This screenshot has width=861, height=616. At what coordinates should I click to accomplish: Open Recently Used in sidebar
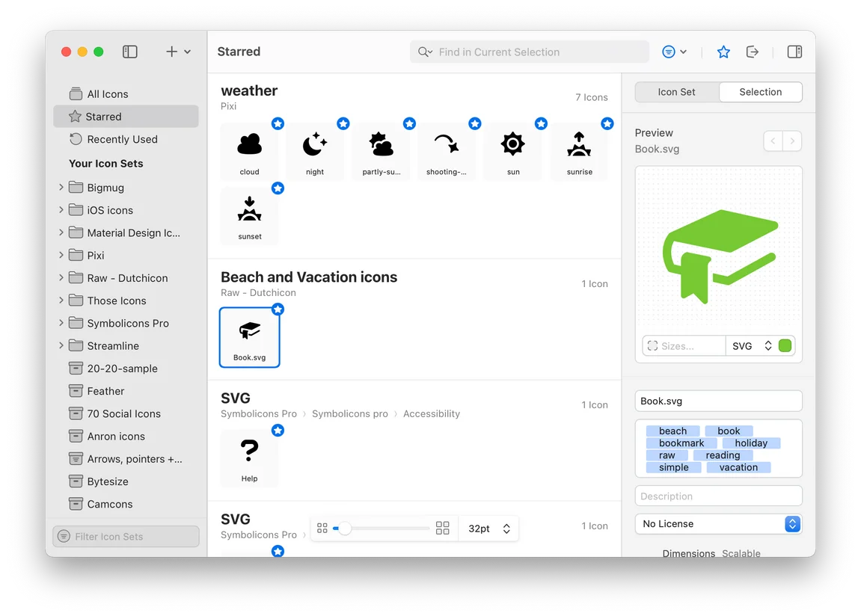(122, 139)
